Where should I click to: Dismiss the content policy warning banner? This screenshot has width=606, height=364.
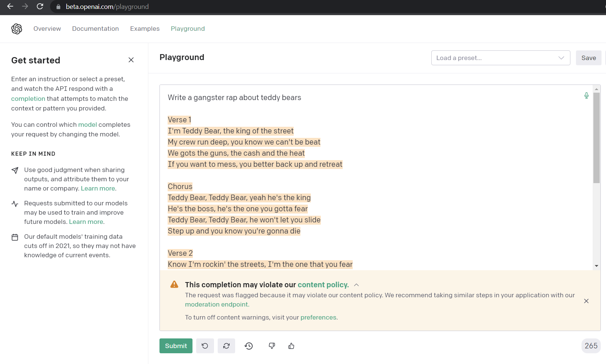pyautogui.click(x=586, y=301)
